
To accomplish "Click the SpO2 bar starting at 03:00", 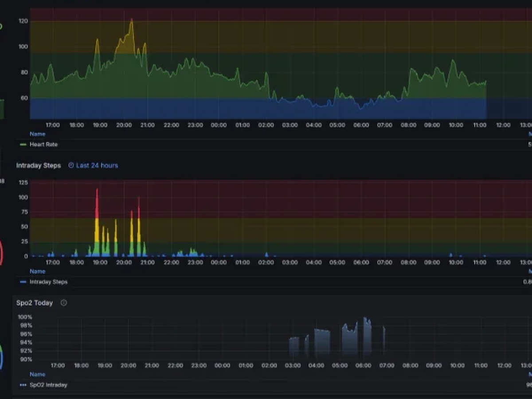I will pos(294,347).
